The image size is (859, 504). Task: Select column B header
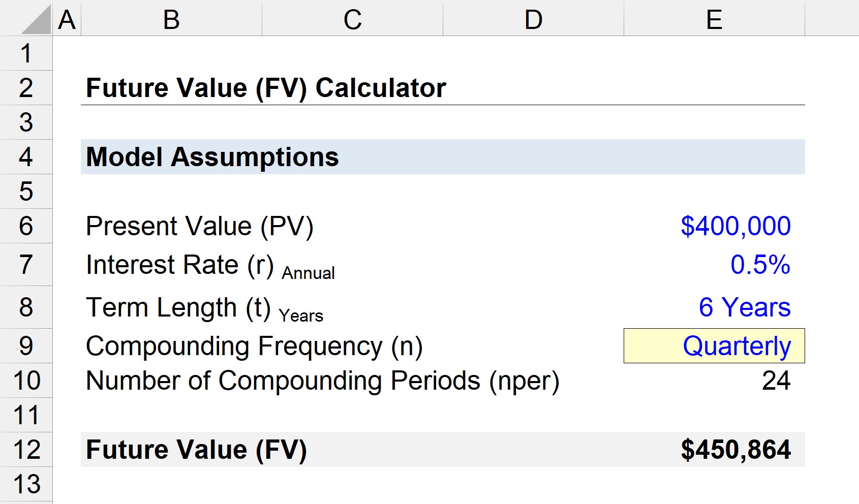(171, 19)
